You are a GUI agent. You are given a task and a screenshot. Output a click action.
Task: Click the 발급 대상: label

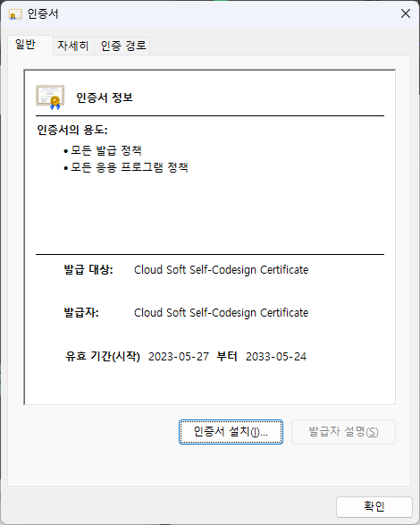tap(88, 269)
